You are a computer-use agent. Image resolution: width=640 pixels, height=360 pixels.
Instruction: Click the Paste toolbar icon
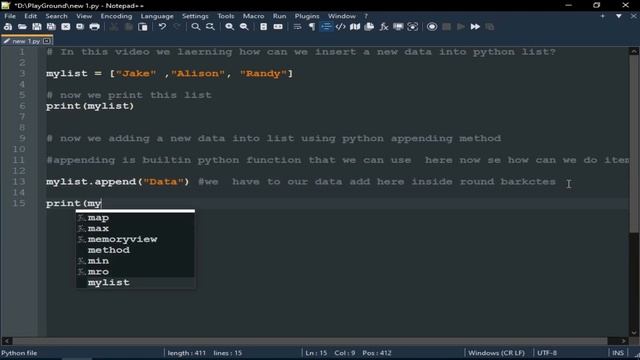click(142, 27)
